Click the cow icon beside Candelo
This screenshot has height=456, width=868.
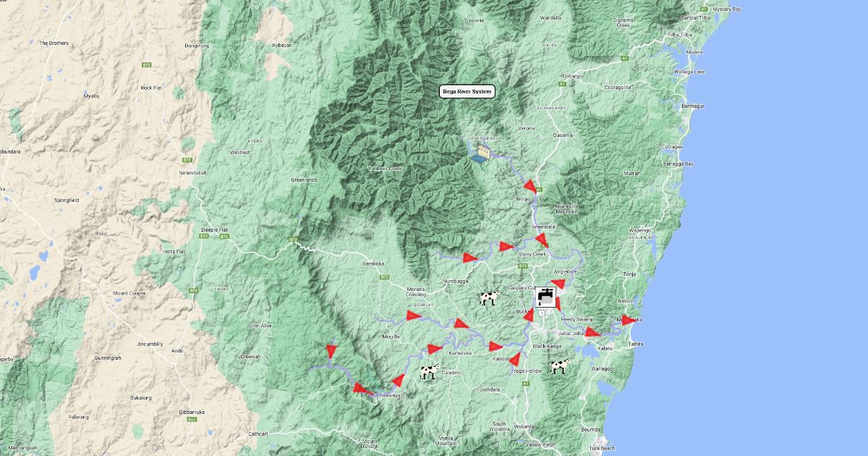430,372
